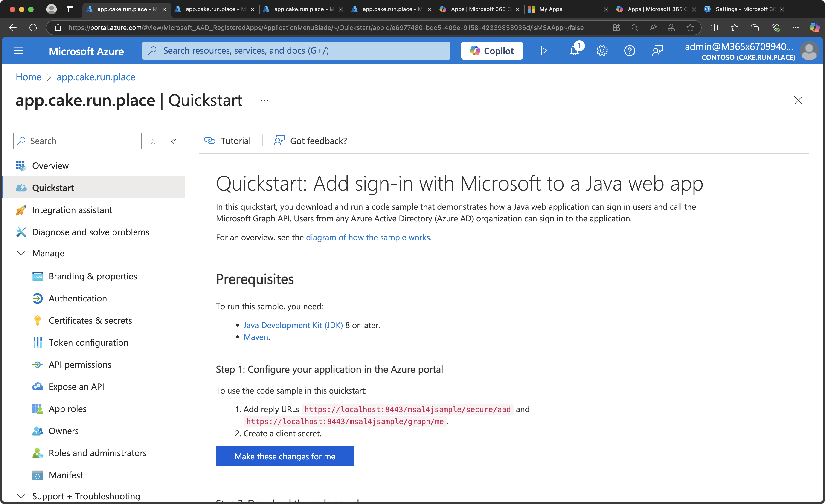The image size is (825, 504).
Task: Open the Tutorial toolbar link
Action: click(228, 141)
